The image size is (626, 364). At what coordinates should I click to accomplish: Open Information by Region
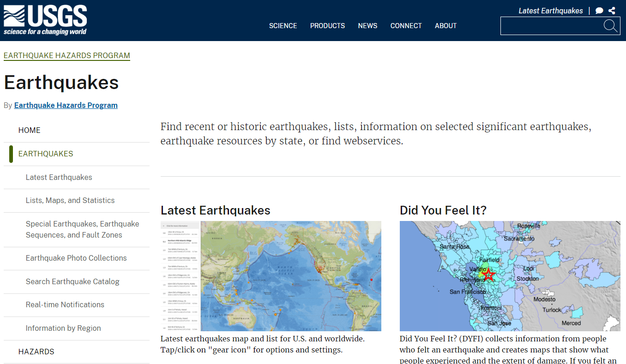tap(63, 328)
